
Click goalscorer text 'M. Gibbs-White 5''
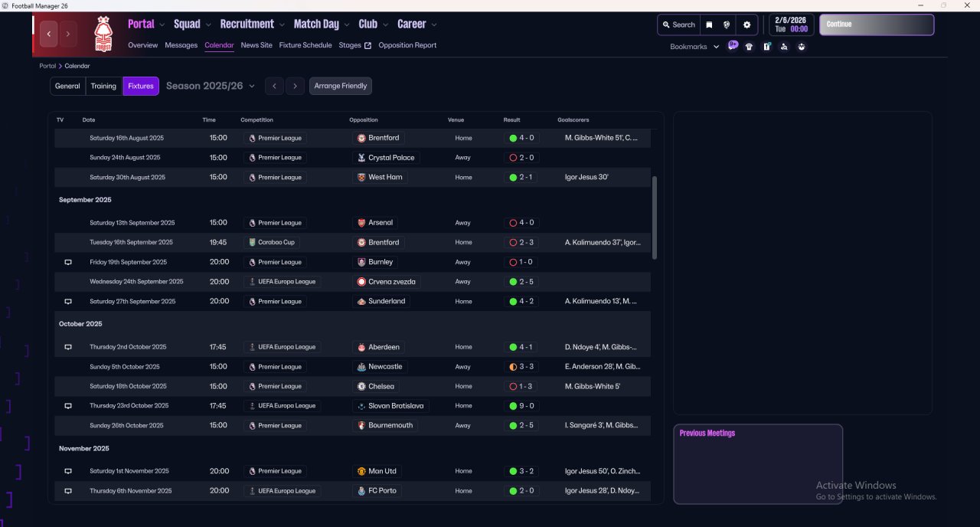593,386
